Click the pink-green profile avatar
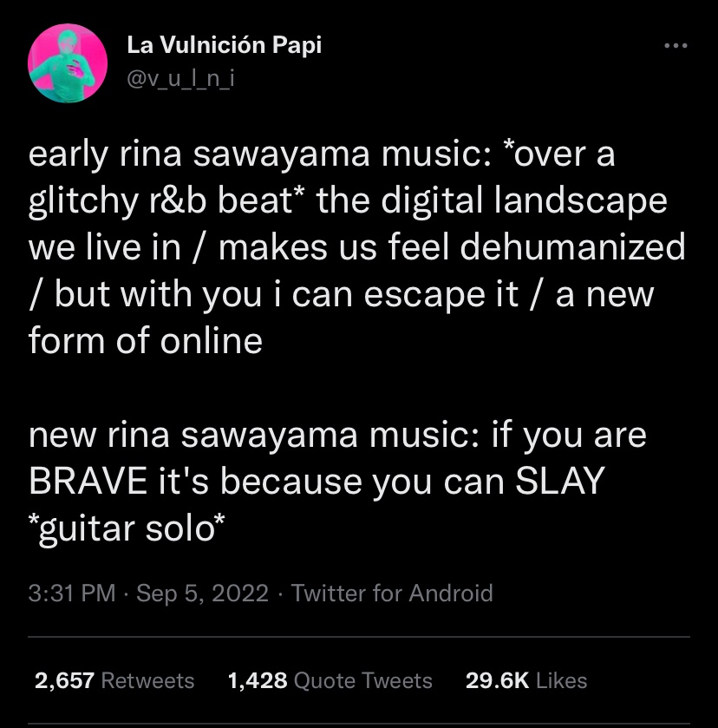Image resolution: width=718 pixels, height=728 pixels. click(68, 63)
